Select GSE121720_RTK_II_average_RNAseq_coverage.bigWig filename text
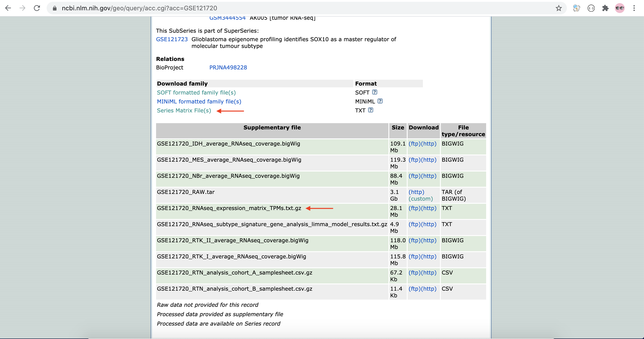Screen dimensions: 644x339 point(233,240)
